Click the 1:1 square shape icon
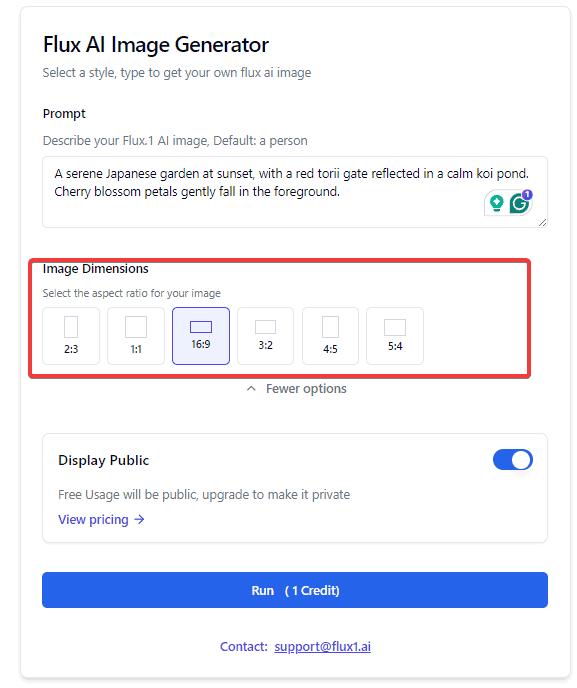 [x=136, y=327]
